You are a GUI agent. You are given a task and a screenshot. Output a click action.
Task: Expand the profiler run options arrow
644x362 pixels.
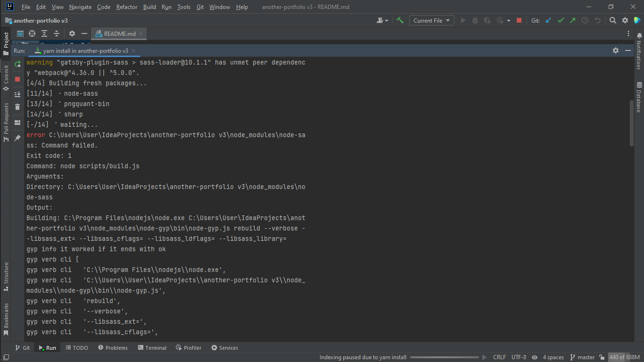[x=509, y=21]
